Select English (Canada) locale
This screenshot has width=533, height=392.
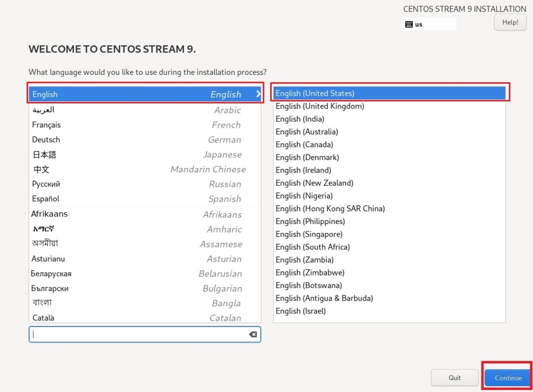point(304,145)
